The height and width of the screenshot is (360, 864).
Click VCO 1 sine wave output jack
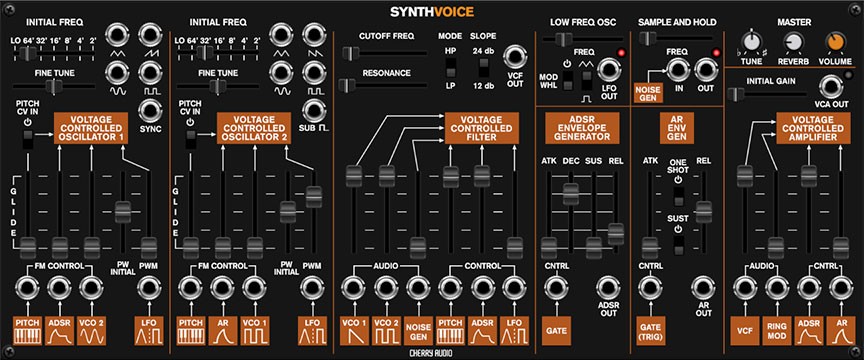[x=118, y=72]
